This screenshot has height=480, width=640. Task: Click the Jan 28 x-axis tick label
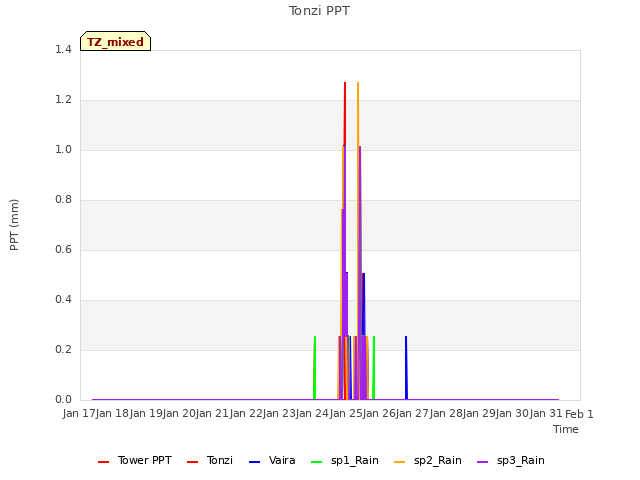click(446, 414)
